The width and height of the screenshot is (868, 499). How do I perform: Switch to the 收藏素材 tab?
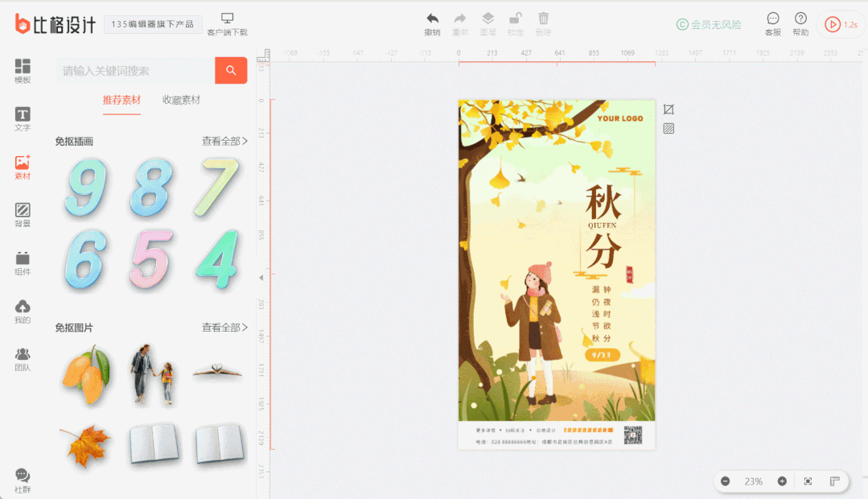(x=181, y=100)
